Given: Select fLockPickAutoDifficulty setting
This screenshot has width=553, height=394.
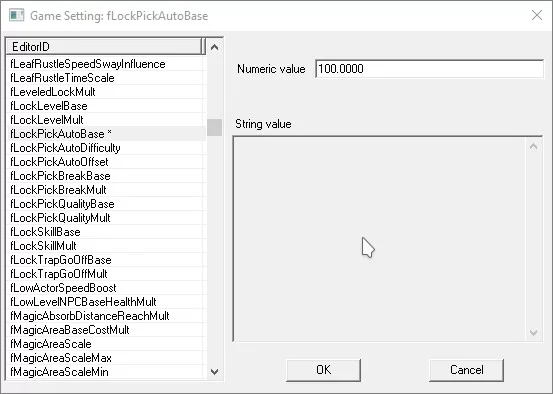Looking at the screenshot, I should point(106,148).
